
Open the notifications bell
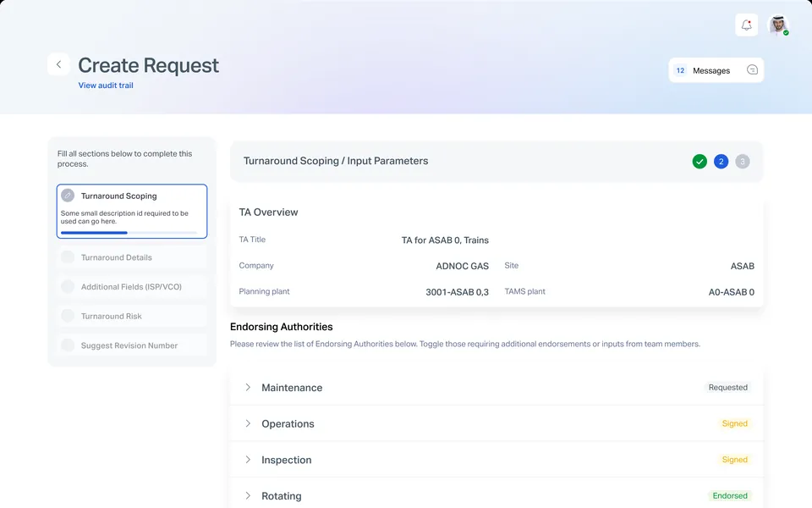[746, 25]
